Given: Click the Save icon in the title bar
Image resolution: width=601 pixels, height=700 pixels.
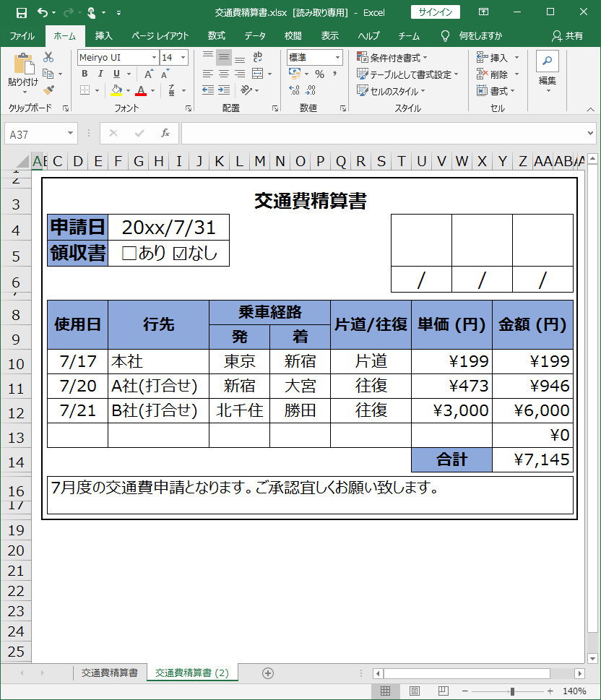Looking at the screenshot, I should coord(22,12).
